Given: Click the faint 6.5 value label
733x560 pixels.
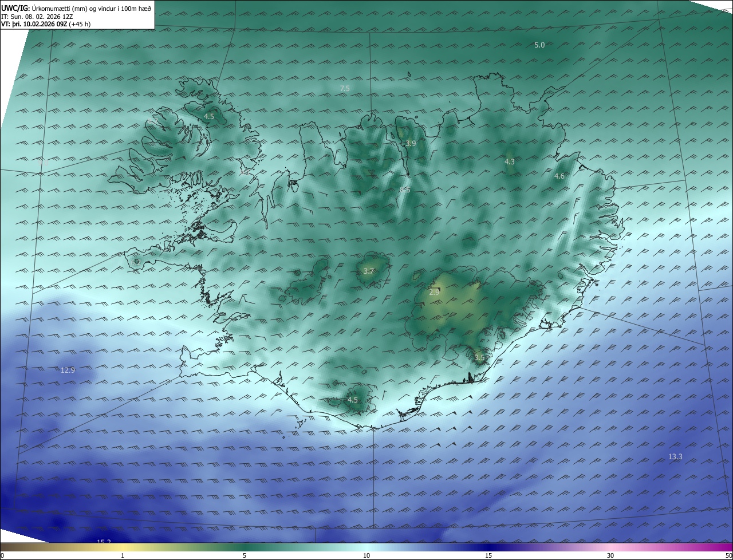Looking at the screenshot, I should click(x=405, y=190).
